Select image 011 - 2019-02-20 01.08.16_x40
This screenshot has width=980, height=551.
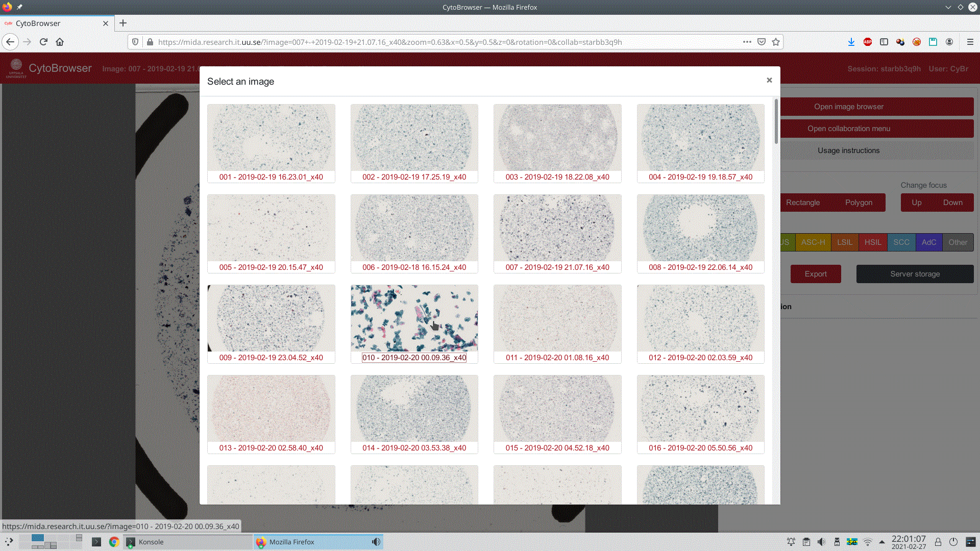(557, 324)
